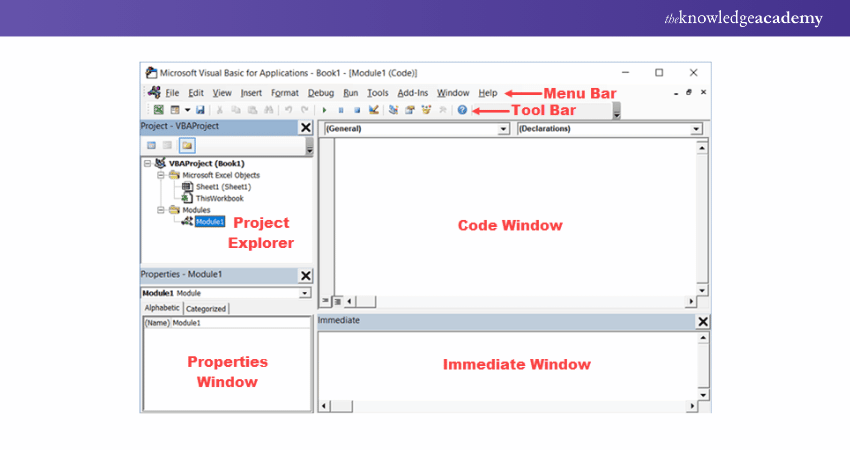
Task: Switch to Procedure View toggle
Action: tap(325, 300)
